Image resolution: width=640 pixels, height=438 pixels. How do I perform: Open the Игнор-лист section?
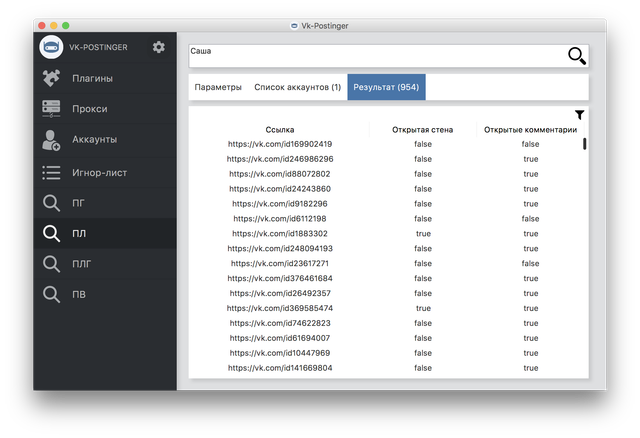coord(105,173)
